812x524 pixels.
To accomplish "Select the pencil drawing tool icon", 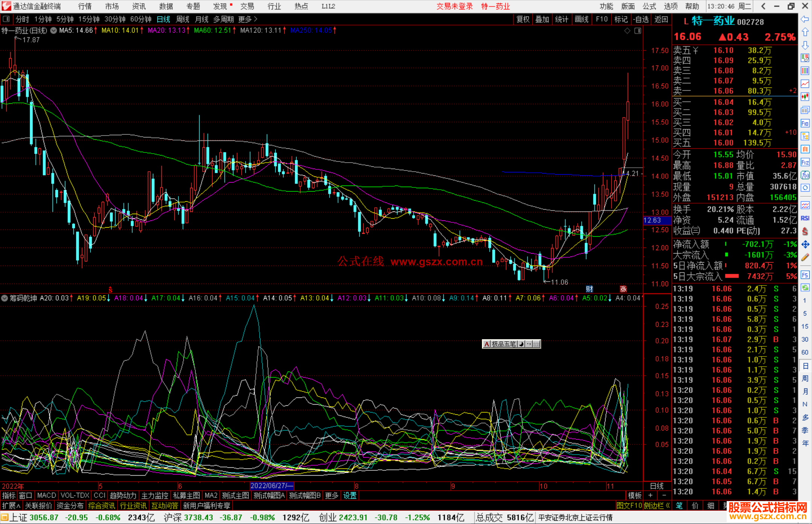I will click(x=805, y=257).
